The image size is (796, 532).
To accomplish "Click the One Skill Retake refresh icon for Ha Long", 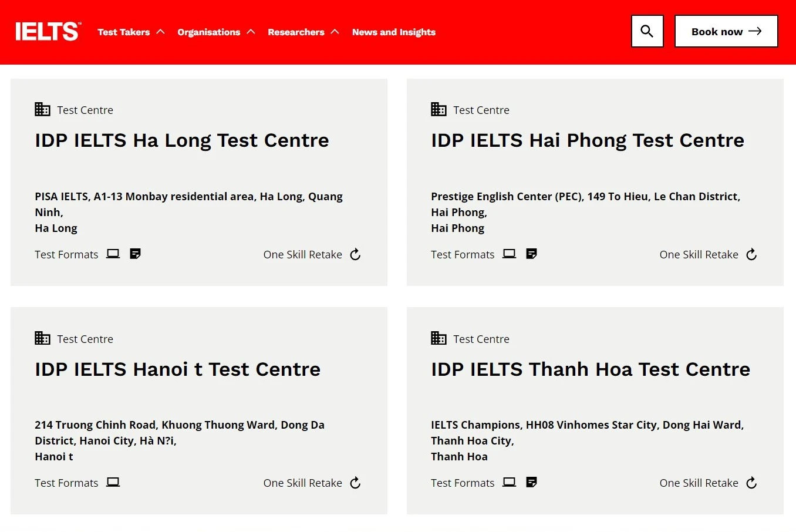I will click(355, 254).
